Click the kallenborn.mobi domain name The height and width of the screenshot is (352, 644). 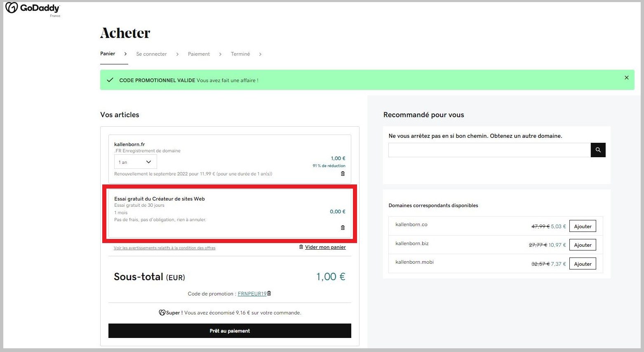tap(414, 262)
